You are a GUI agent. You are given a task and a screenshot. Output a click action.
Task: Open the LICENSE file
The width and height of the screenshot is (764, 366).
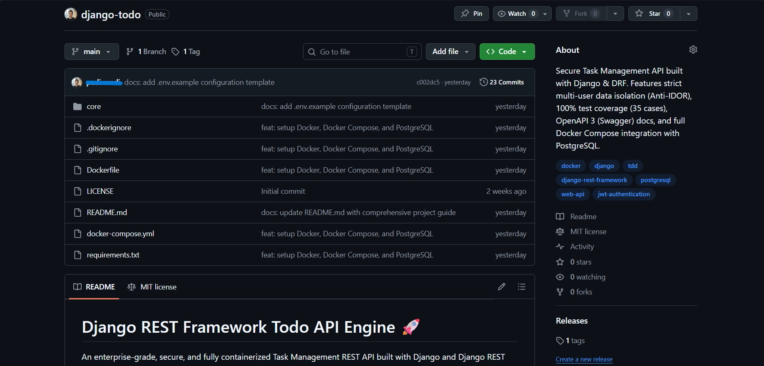(100, 192)
